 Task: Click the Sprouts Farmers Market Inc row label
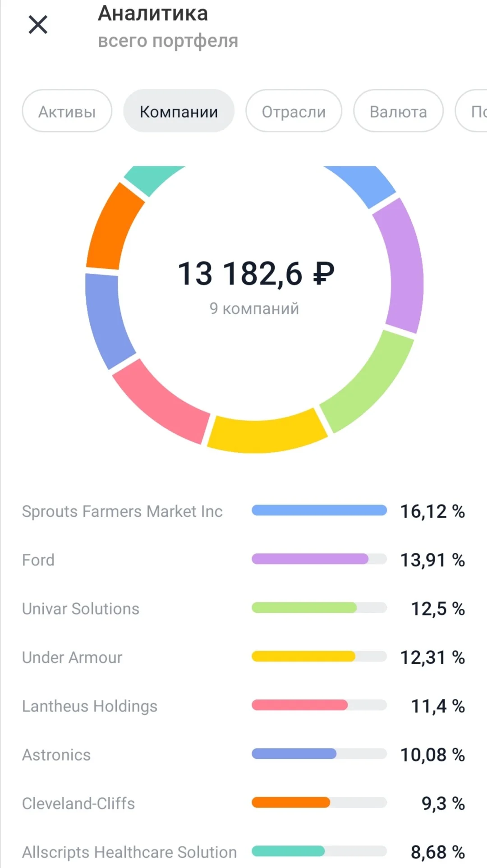pyautogui.click(x=122, y=511)
